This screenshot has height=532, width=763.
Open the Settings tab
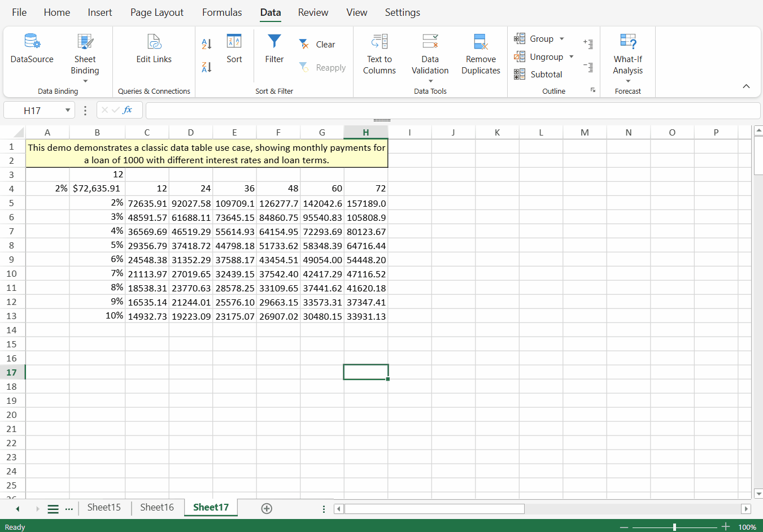click(403, 12)
